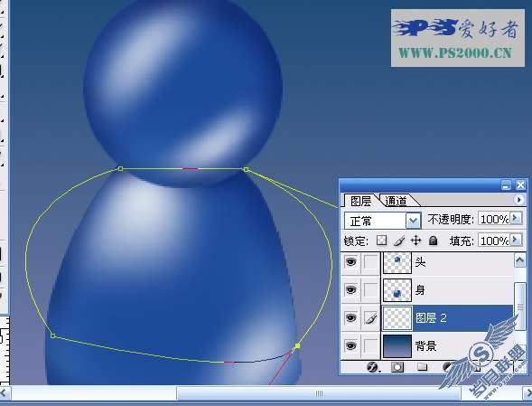The width and height of the screenshot is (532, 406).
Task: Hide the 头 layer with its eye icon
Action: click(x=350, y=262)
